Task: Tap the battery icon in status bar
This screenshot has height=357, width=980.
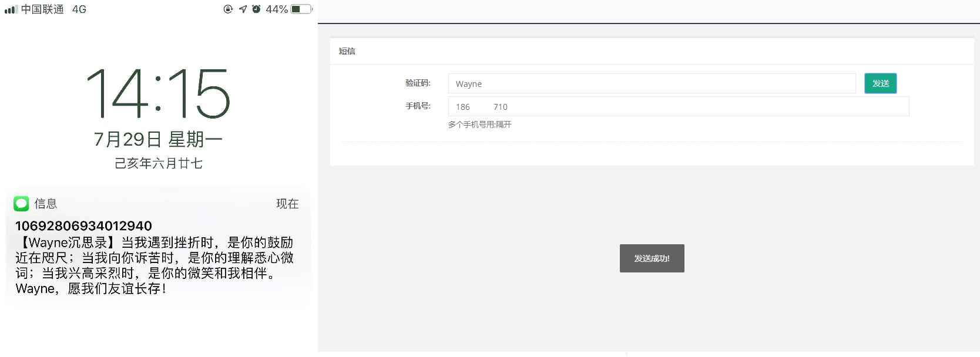Action: tap(302, 9)
